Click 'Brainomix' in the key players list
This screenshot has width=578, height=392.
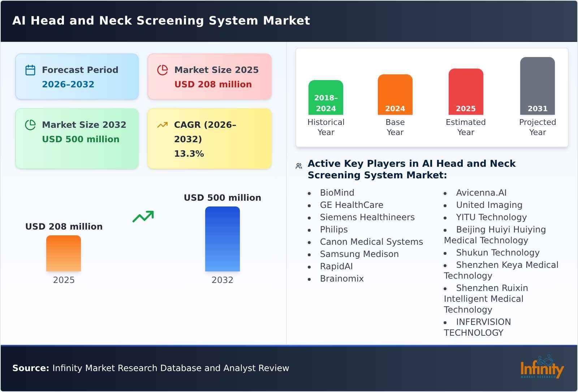pyautogui.click(x=342, y=279)
